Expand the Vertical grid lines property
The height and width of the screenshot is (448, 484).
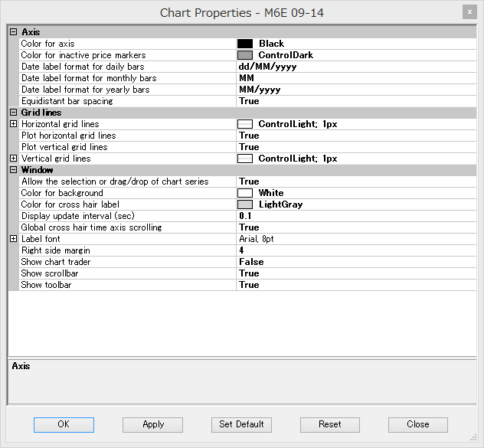(x=13, y=159)
